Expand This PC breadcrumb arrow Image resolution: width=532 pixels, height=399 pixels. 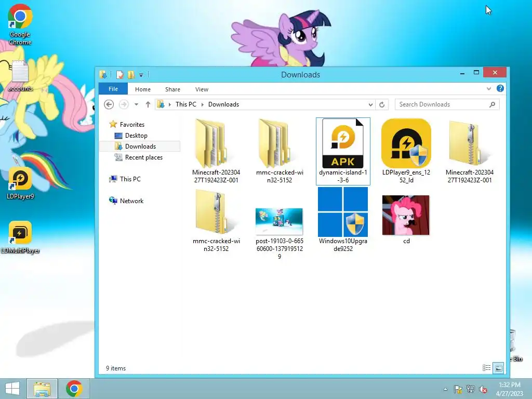[x=203, y=104]
